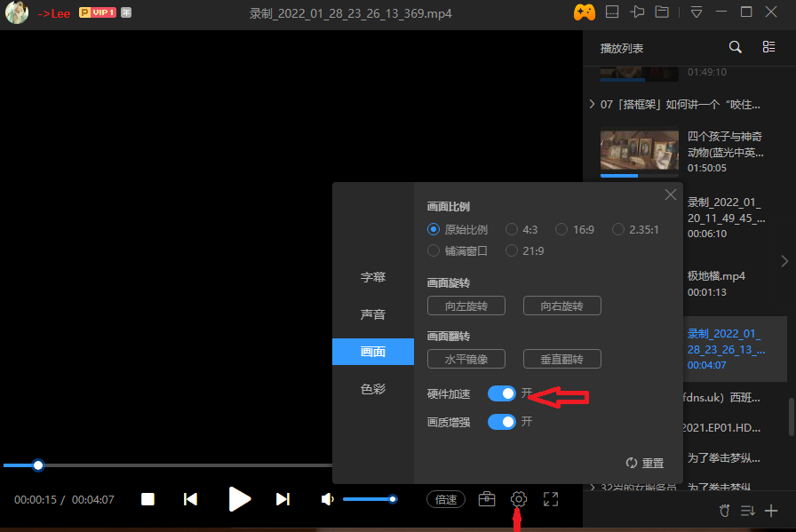Switch to the 字幕 settings tab
Screen dimensions: 796x532
(373, 277)
